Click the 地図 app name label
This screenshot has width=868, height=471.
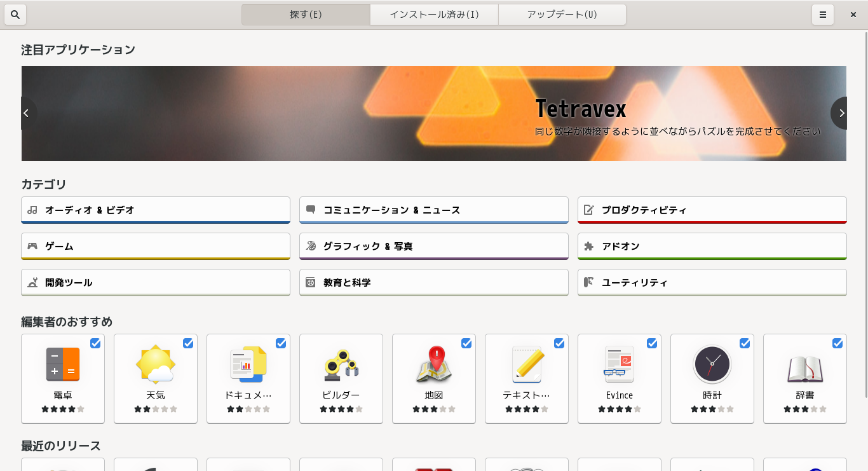tap(434, 395)
